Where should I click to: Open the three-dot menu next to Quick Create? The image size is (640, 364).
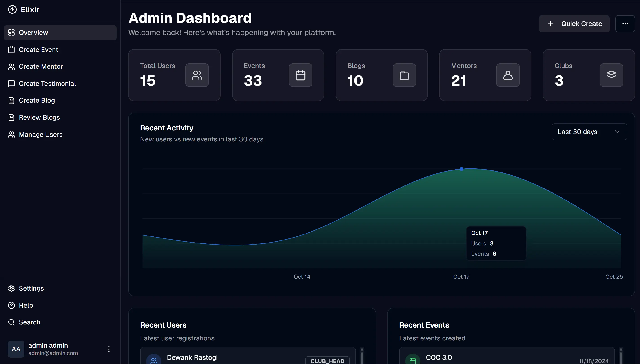(625, 24)
